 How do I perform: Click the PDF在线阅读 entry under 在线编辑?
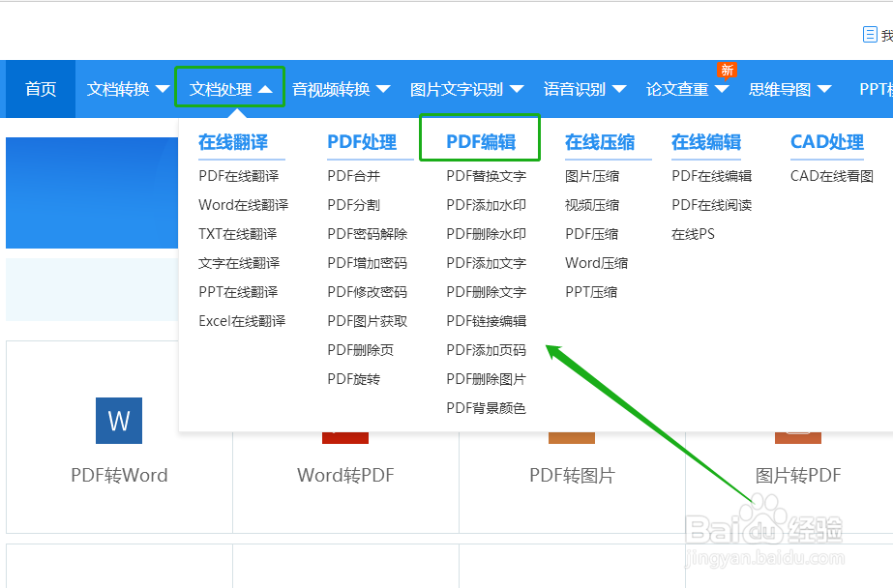pyautogui.click(x=711, y=204)
